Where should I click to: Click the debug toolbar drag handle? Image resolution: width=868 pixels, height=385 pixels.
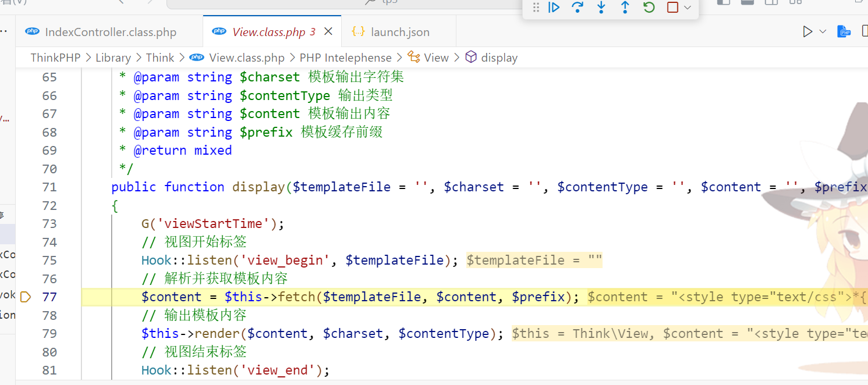point(536,8)
